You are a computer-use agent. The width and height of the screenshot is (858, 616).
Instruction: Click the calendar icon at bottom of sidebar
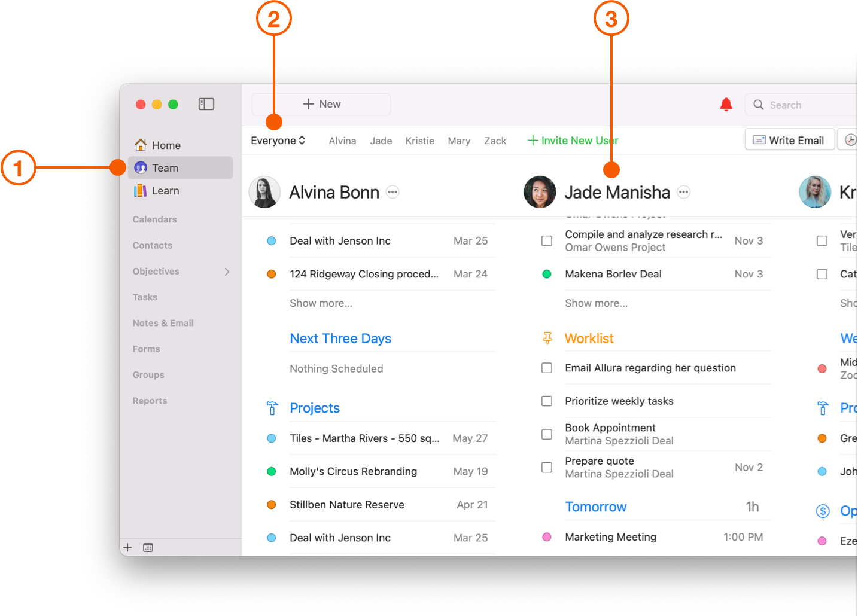pos(148,547)
